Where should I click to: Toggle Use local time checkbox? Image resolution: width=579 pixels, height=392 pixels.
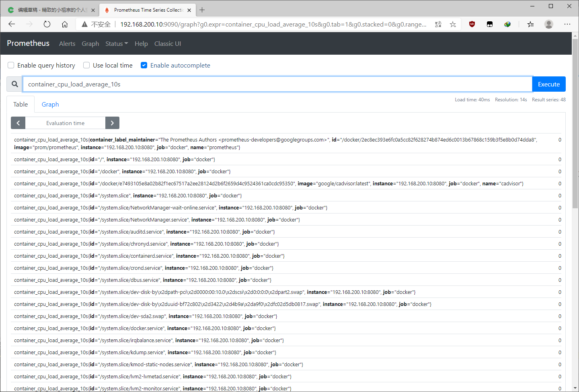pos(86,65)
